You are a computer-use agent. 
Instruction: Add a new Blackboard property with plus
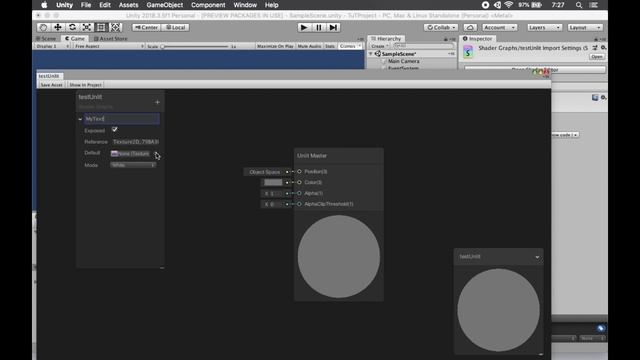pos(158,102)
